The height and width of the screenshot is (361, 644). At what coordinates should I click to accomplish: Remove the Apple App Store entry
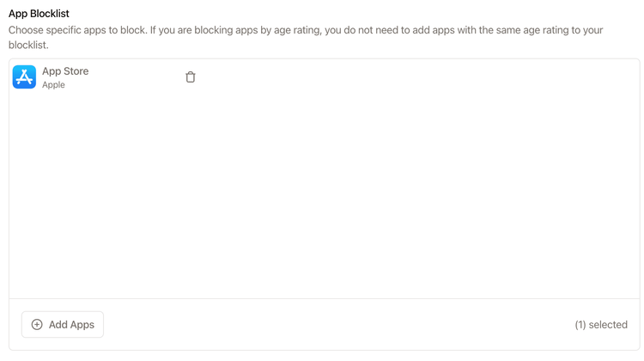[x=190, y=76]
